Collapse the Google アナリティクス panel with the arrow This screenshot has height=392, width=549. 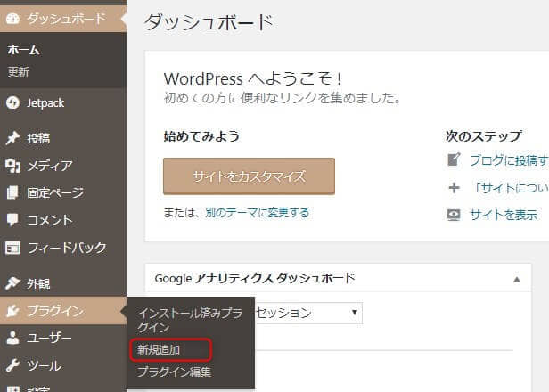(517, 279)
